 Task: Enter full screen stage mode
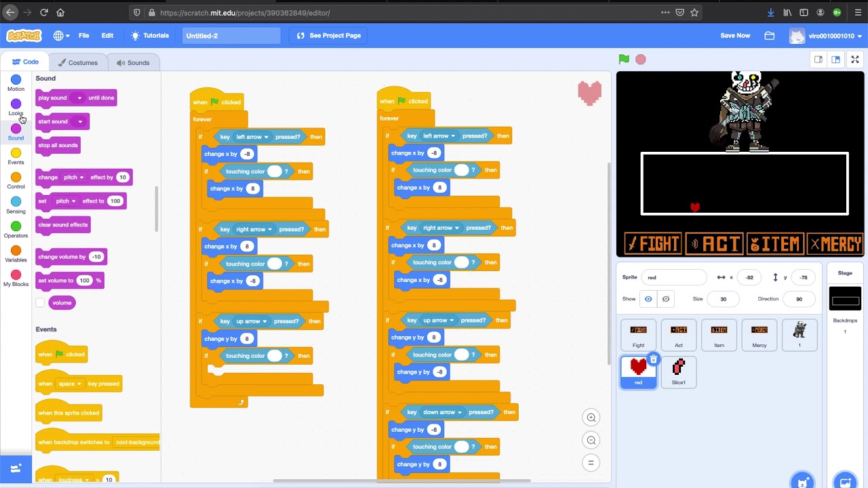(x=855, y=60)
